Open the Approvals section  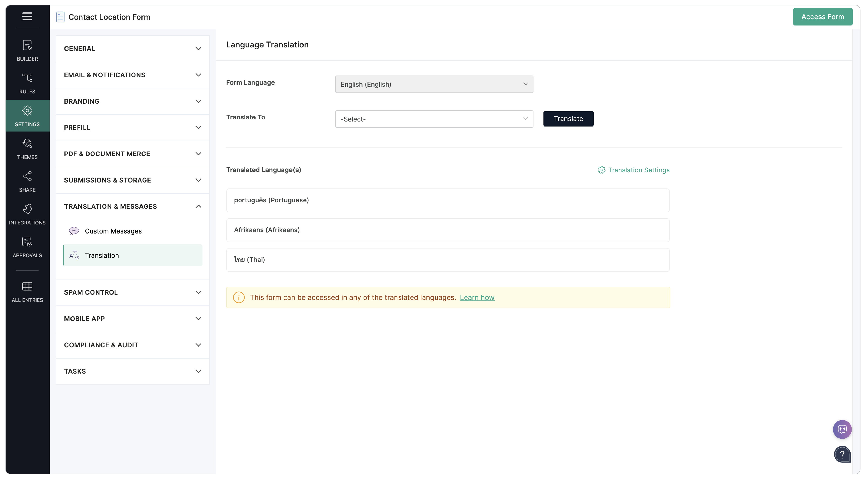27,247
